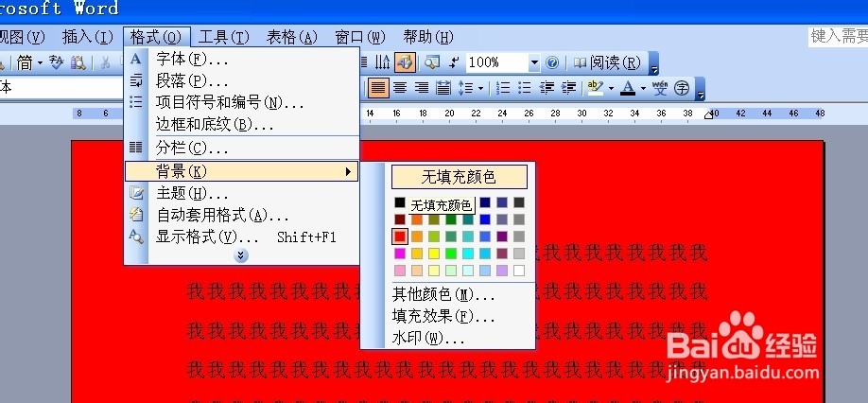The image size is (868, 403).
Task: Click the right indent marker on ruler
Action: point(708,114)
